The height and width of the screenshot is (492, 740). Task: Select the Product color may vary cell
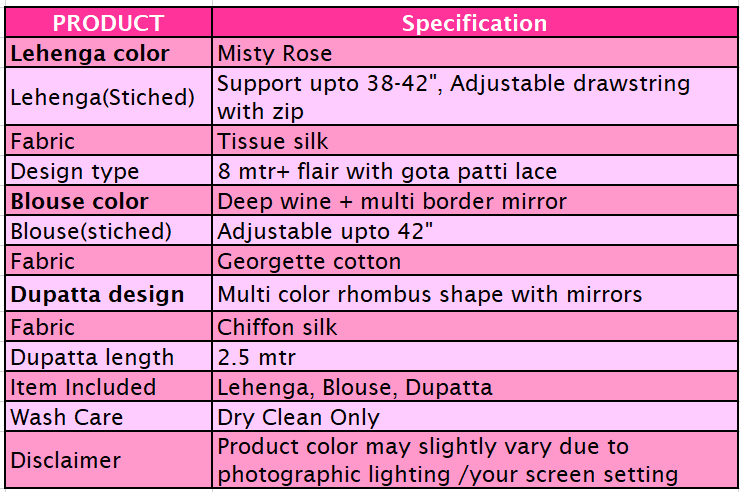[475, 459]
